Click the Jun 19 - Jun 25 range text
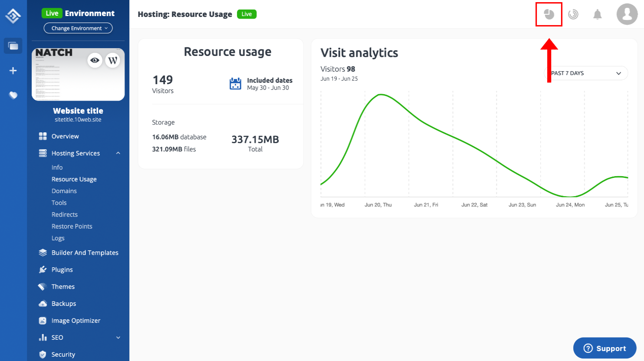Screen dimensions: 644x361 pyautogui.click(x=339, y=79)
